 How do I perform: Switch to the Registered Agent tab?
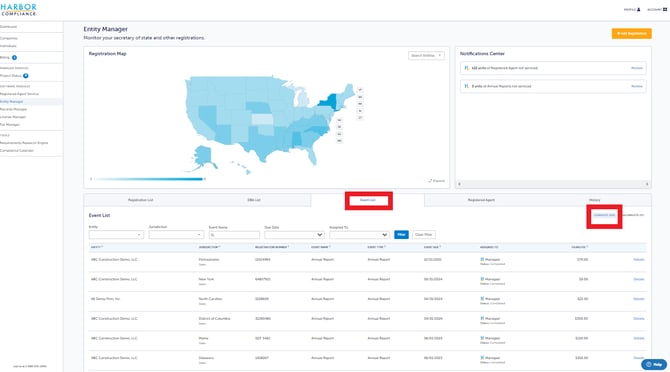481,200
